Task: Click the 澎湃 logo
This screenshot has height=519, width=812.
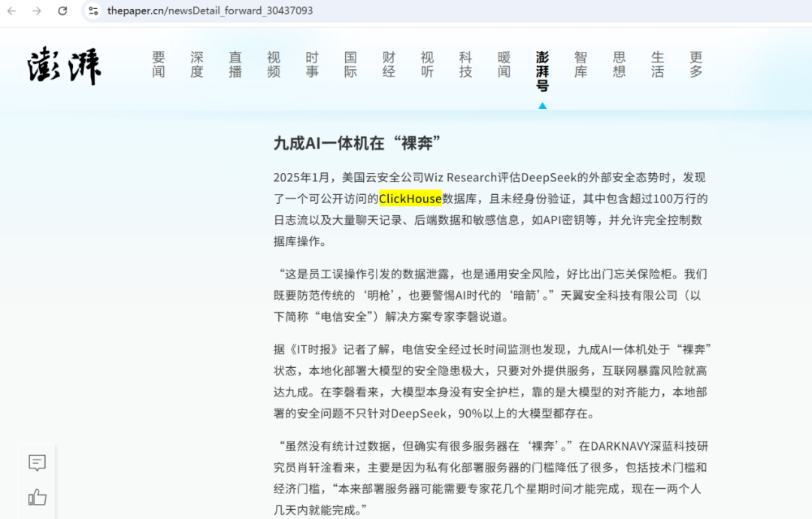Action: [64, 65]
